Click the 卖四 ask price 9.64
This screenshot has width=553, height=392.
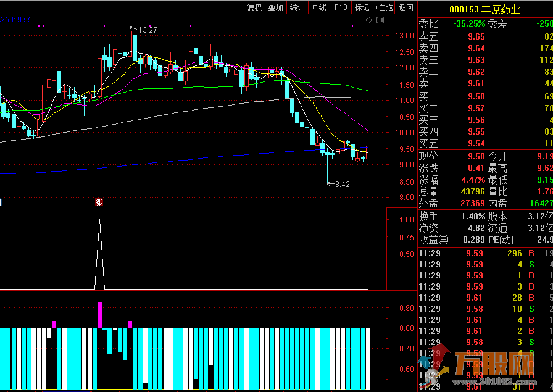point(476,48)
